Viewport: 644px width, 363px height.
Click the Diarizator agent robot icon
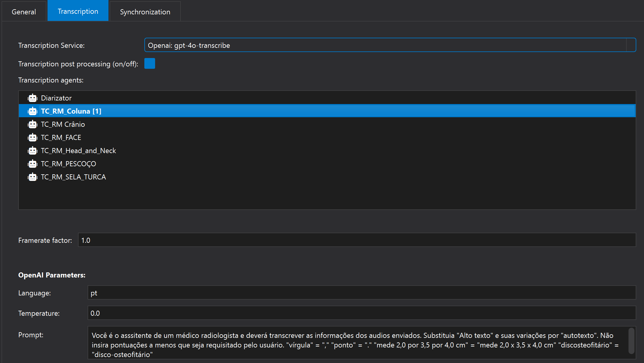[32, 98]
